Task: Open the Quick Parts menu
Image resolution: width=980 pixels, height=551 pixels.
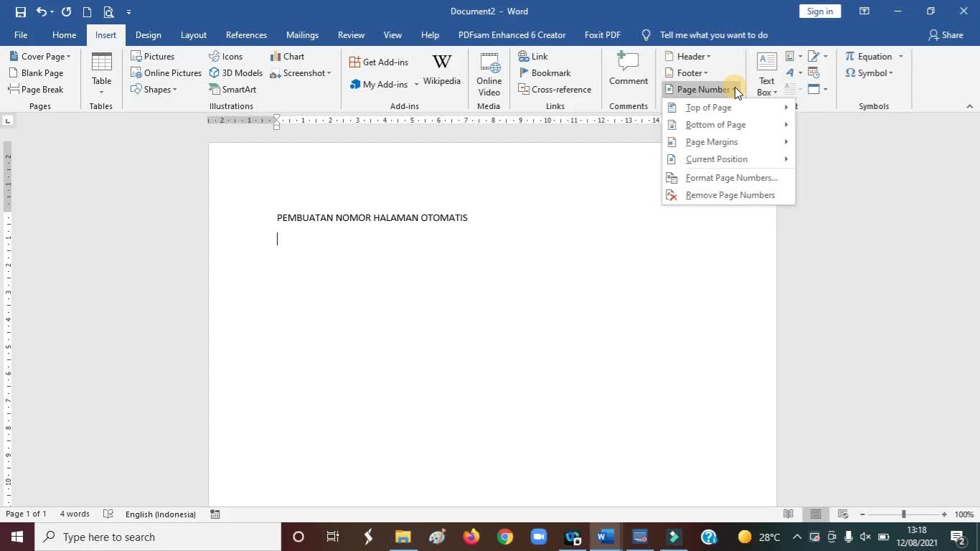Action: coord(793,57)
